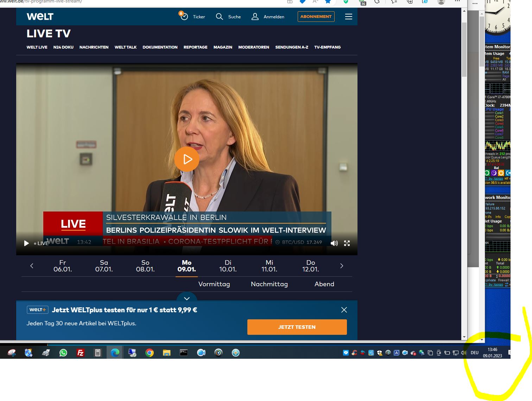
Task: Open File Explorer from the taskbar
Action: [x=167, y=353]
